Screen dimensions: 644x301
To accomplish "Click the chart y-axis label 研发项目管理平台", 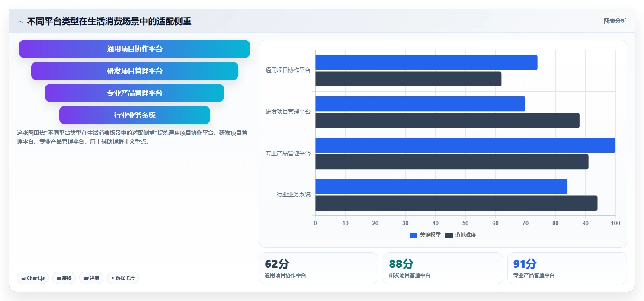I will [288, 112].
